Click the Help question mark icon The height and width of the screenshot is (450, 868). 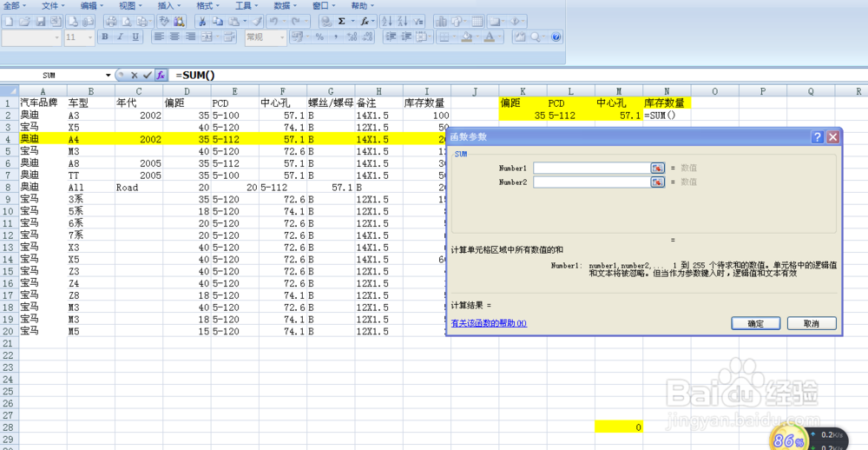(557, 37)
